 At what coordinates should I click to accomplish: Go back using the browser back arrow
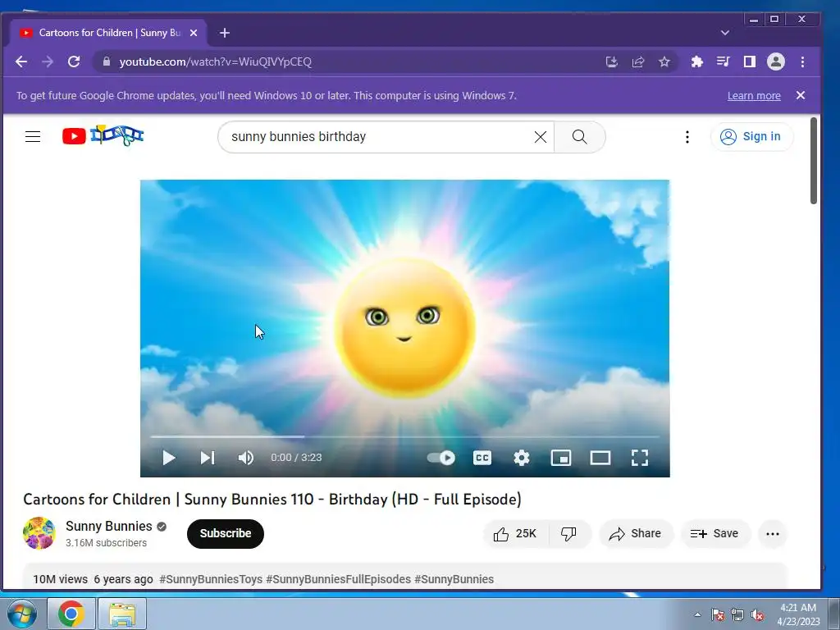tap(21, 62)
